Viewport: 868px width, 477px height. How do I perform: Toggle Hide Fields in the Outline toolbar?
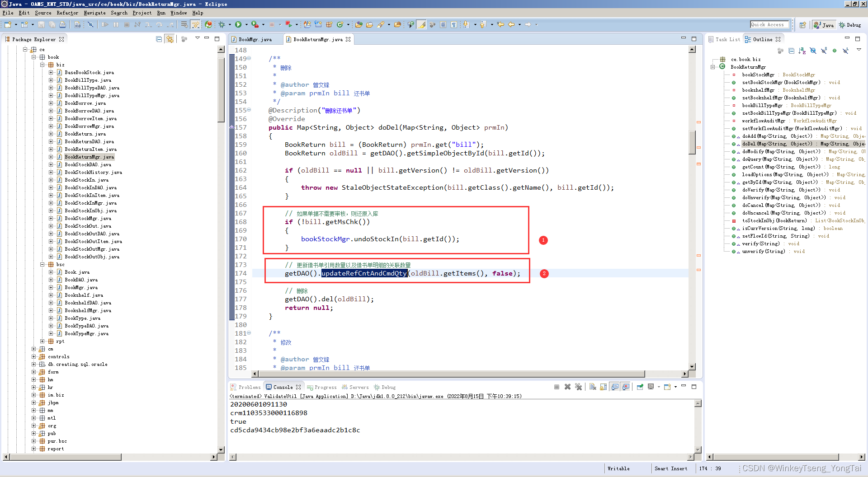coord(813,51)
